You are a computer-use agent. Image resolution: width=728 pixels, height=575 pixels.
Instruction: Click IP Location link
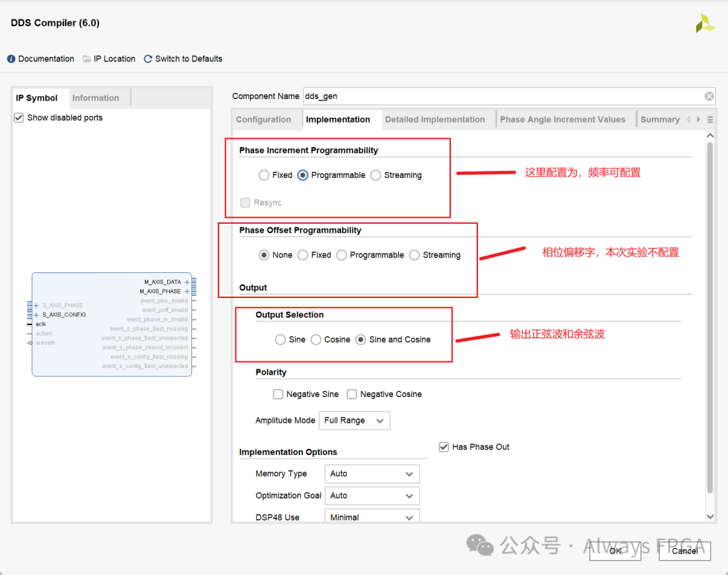click(114, 59)
